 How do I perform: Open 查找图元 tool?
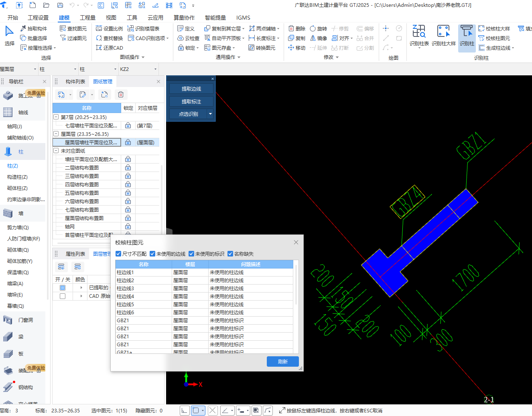coord(73,28)
